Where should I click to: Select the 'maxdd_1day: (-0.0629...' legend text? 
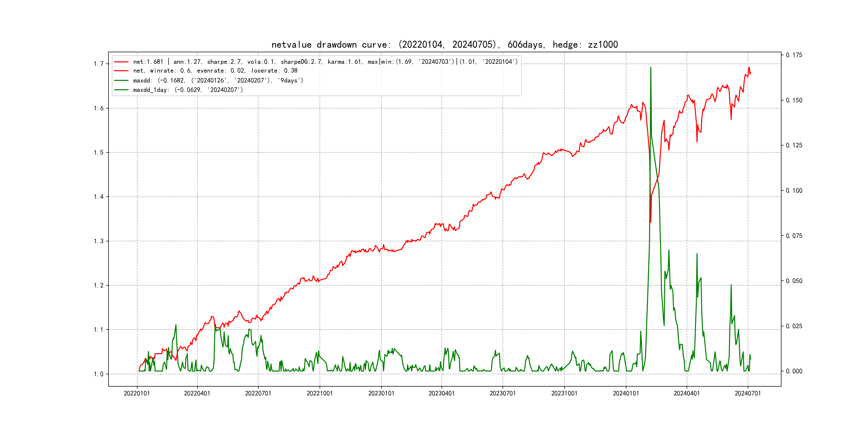[x=188, y=90]
